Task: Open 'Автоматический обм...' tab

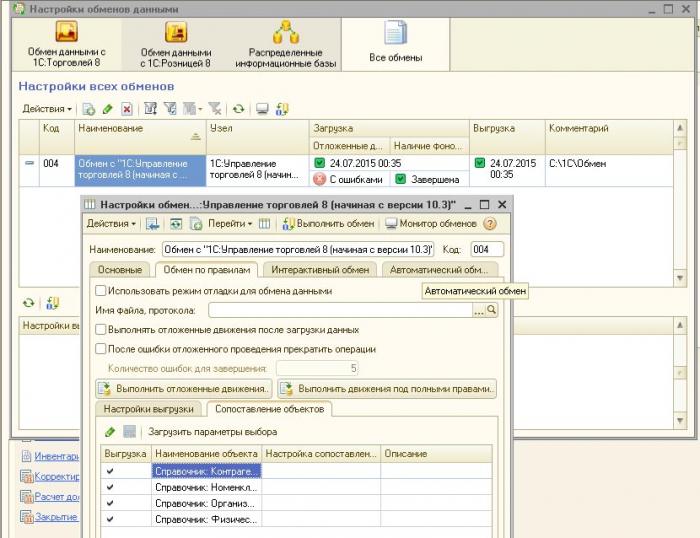Action: click(439, 270)
